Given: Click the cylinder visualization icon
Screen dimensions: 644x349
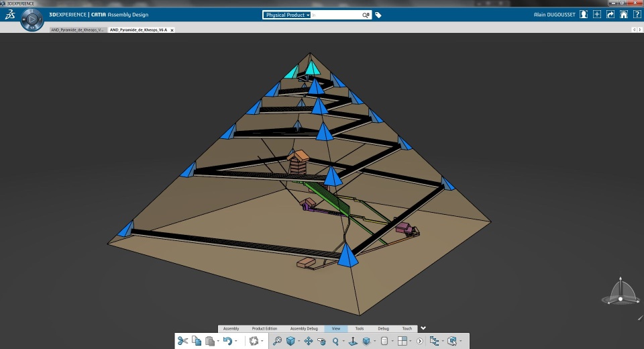Looking at the screenshot, I should coord(384,341).
